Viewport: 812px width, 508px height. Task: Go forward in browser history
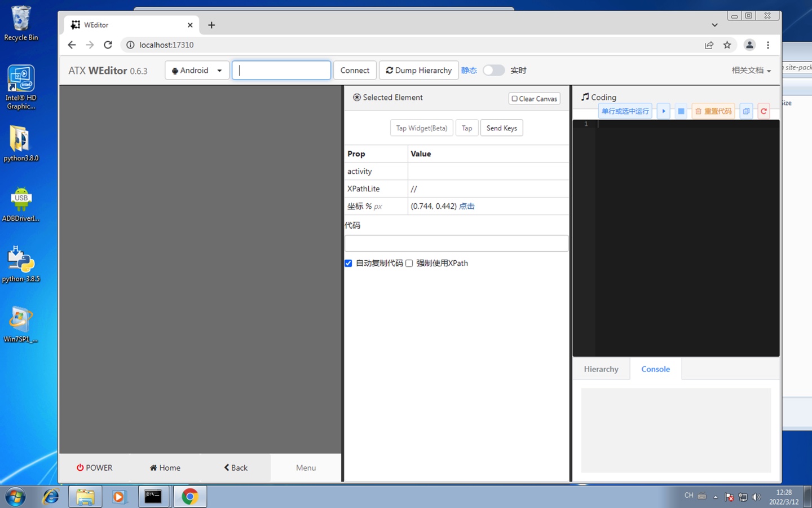tap(90, 45)
